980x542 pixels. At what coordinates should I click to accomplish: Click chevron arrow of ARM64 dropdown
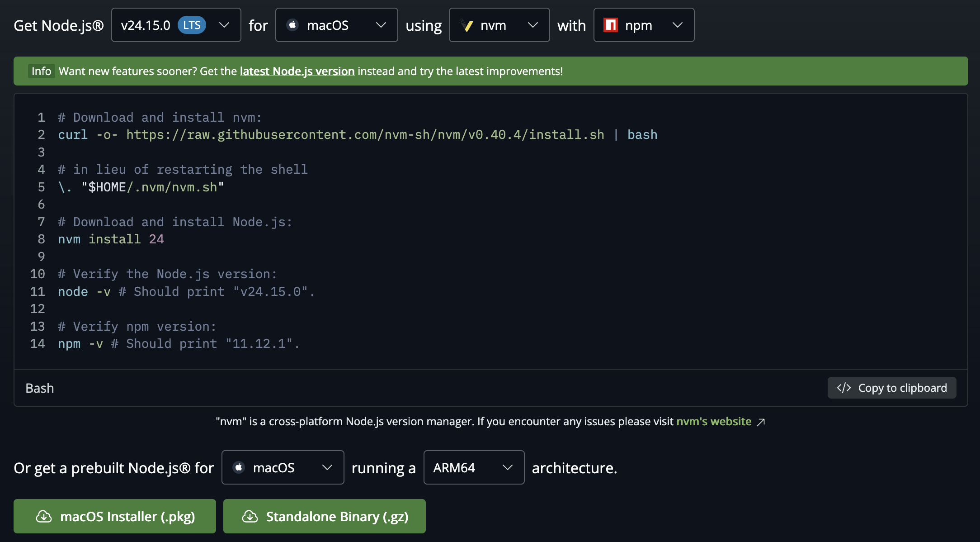pyautogui.click(x=508, y=467)
